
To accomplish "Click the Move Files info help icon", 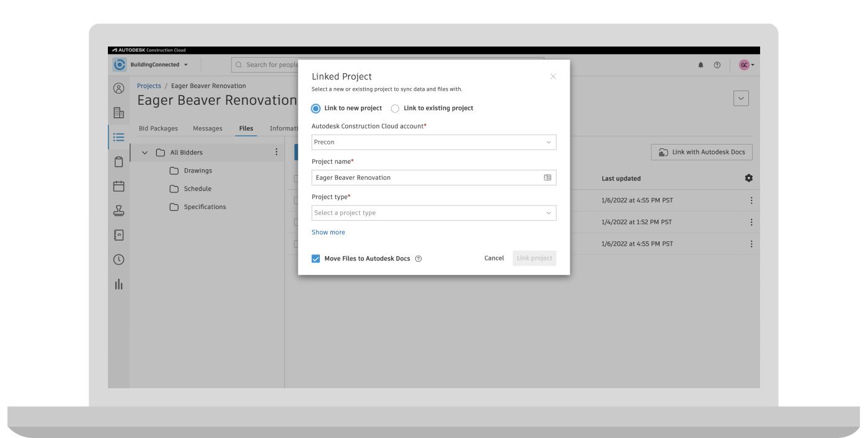I will point(418,259).
